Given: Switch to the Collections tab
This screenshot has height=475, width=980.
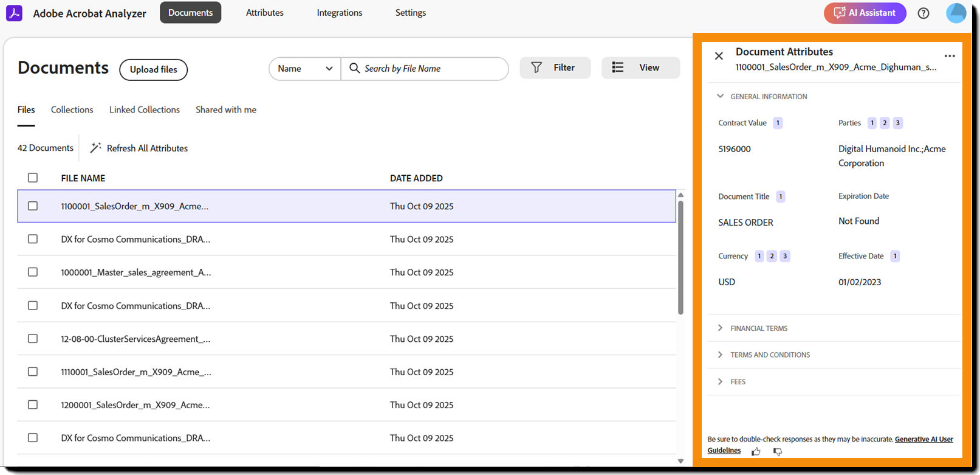Looking at the screenshot, I should point(72,110).
